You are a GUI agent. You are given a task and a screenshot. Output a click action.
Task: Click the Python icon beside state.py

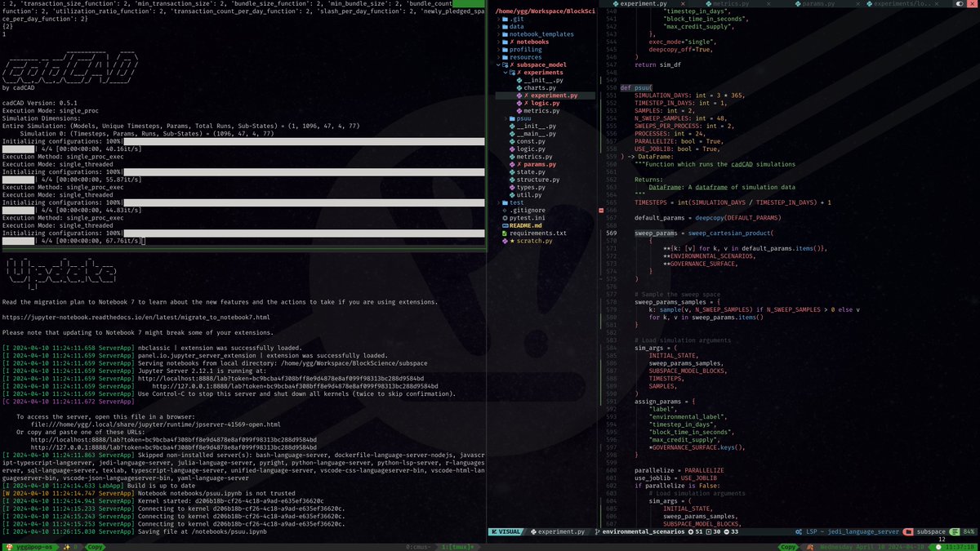[x=512, y=172]
